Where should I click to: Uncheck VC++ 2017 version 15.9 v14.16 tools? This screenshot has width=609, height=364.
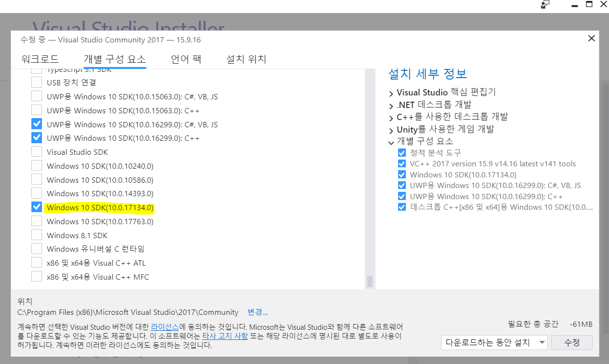point(401,163)
